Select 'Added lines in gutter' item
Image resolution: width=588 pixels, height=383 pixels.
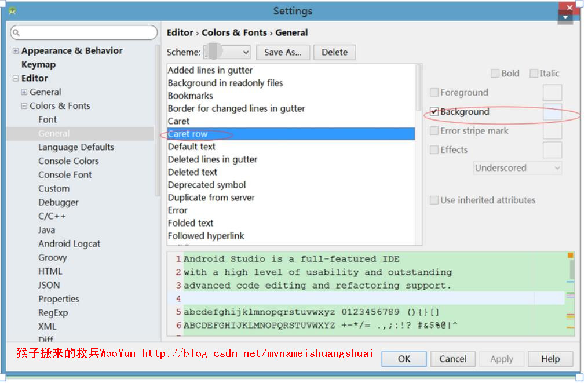pos(291,70)
